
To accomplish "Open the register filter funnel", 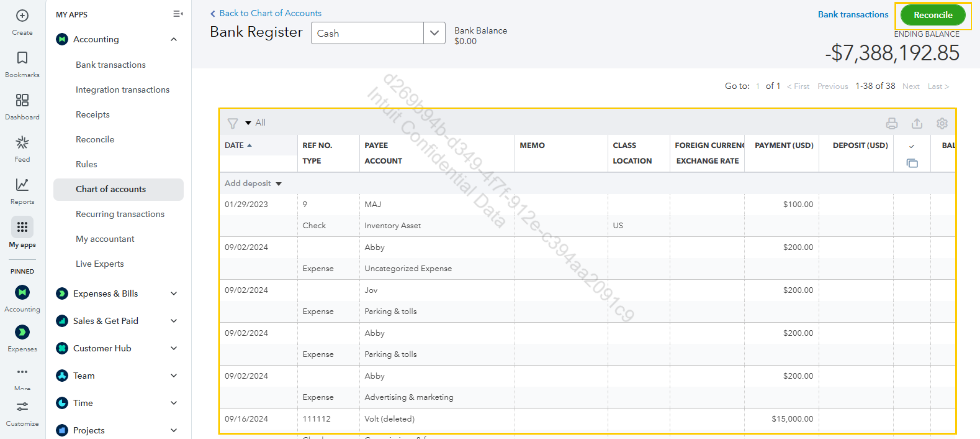I will pyautogui.click(x=232, y=123).
